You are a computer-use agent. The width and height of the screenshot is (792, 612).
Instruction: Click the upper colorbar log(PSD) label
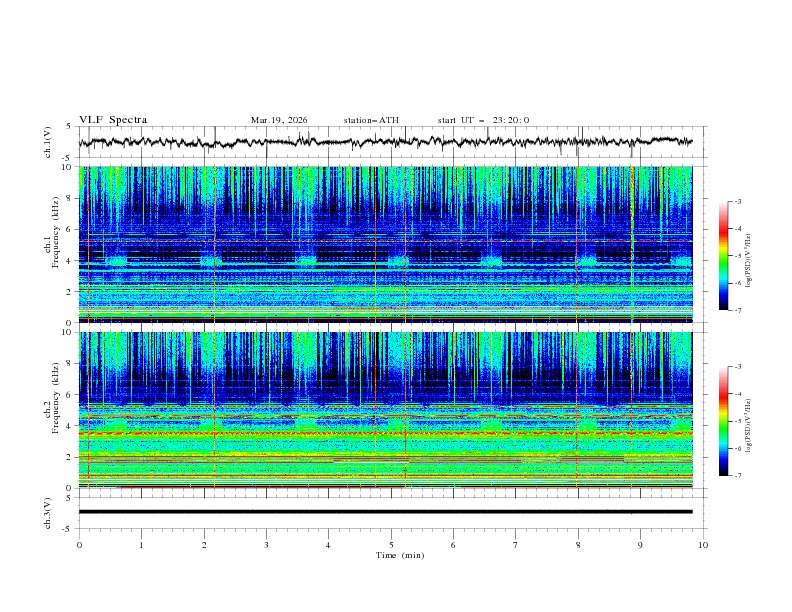click(x=749, y=261)
